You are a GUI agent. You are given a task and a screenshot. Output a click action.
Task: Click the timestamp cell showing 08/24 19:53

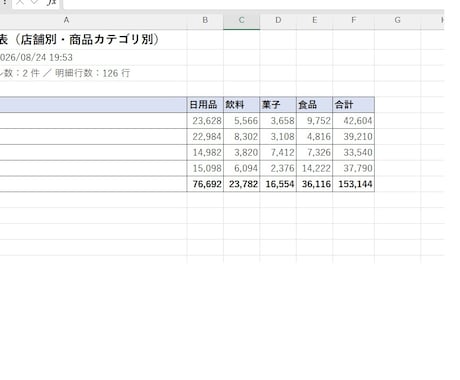93,57
